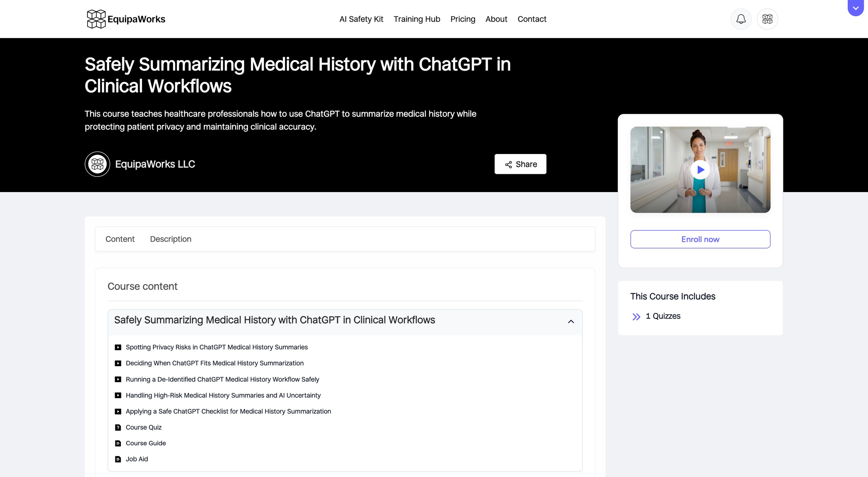Click the quiz icon beside Course Quiz
Viewport: 868px width, 477px height.
118,427
